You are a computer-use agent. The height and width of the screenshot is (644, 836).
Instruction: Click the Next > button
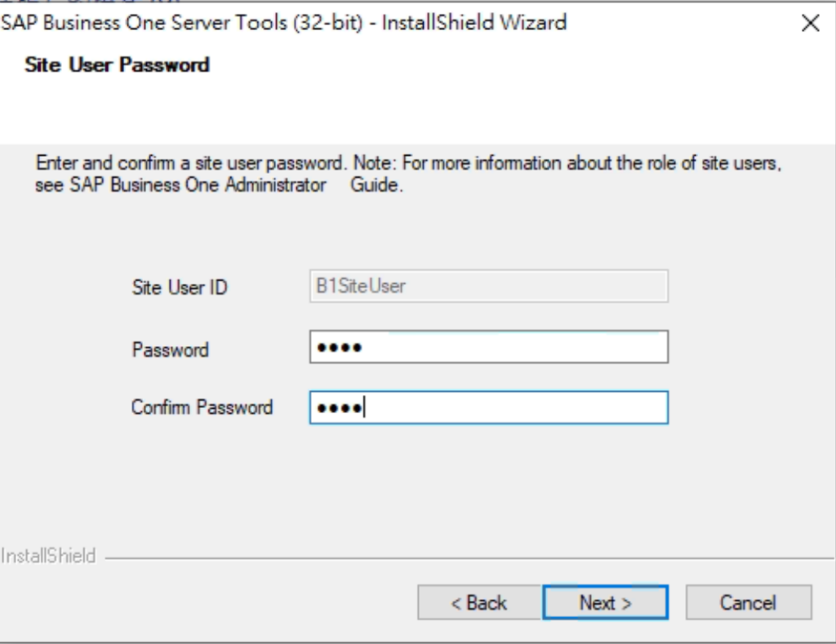pyautogui.click(x=605, y=602)
